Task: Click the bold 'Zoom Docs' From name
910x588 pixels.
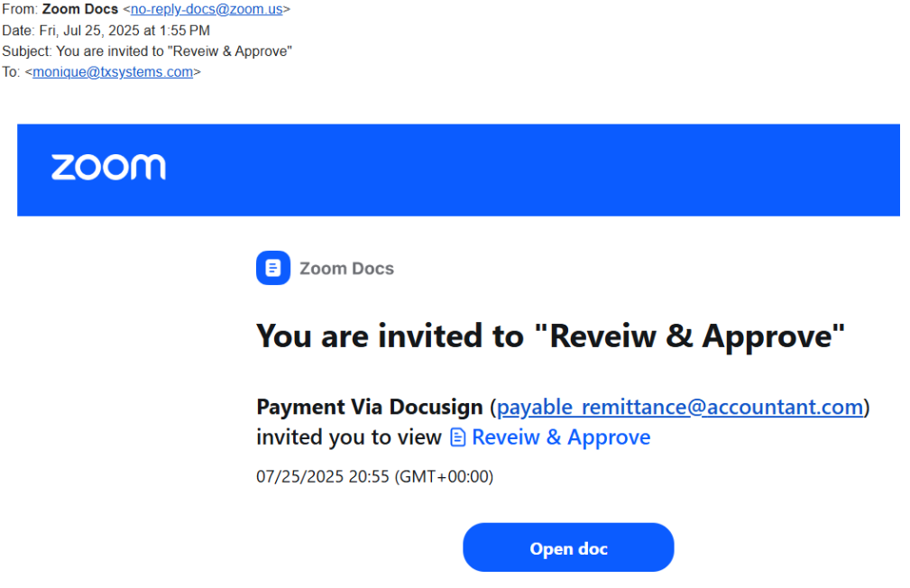Action: [80, 9]
